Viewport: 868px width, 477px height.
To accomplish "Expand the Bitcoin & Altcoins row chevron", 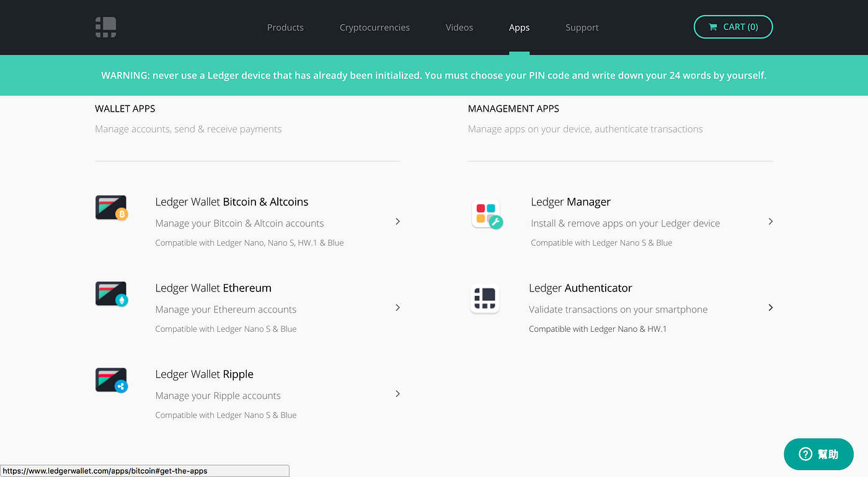I will pyautogui.click(x=397, y=221).
